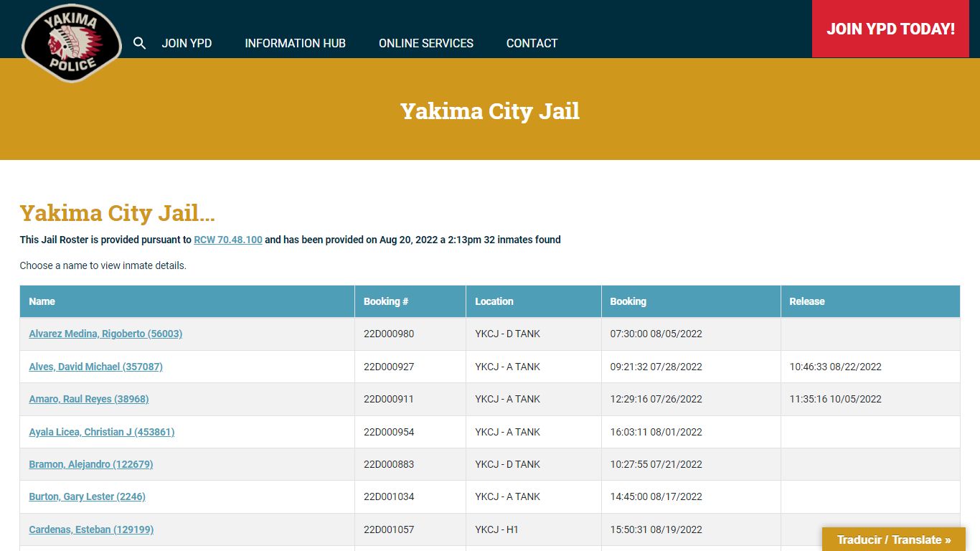This screenshot has width=980, height=551.
Task: Click booking time 16:03:11 08/01/2022
Action: [x=656, y=432]
